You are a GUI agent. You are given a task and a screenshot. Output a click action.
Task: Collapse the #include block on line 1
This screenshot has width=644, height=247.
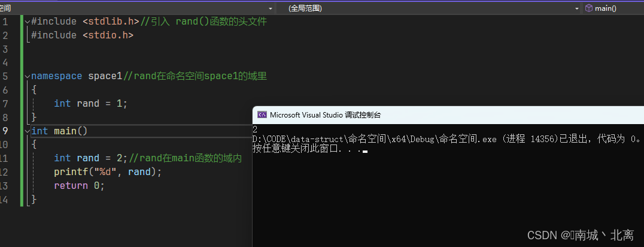(x=27, y=22)
